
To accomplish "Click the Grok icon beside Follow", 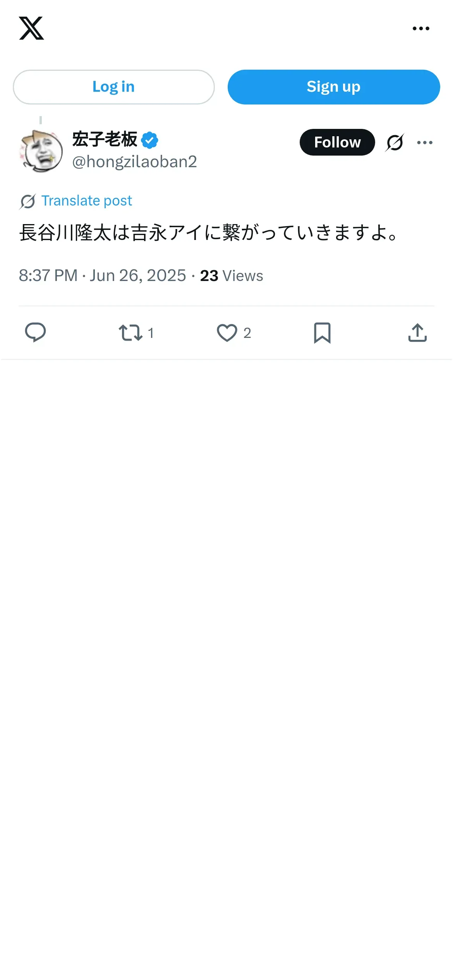I will coord(395,142).
